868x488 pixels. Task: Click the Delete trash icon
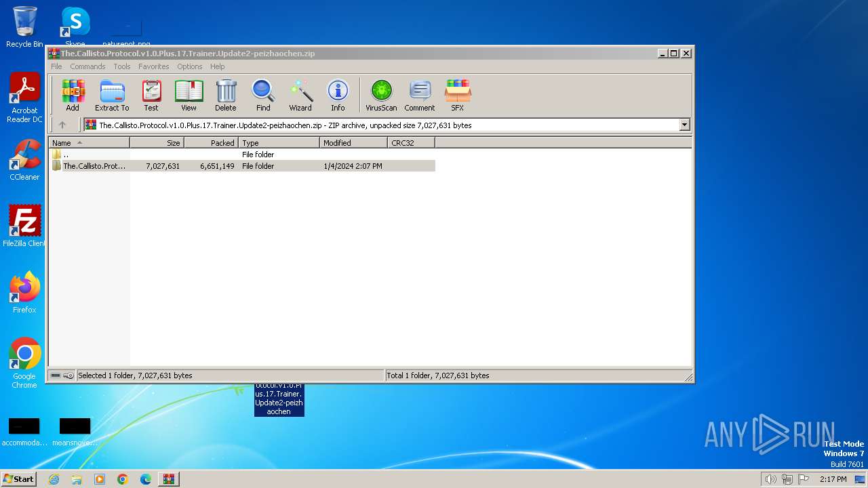pos(226,95)
